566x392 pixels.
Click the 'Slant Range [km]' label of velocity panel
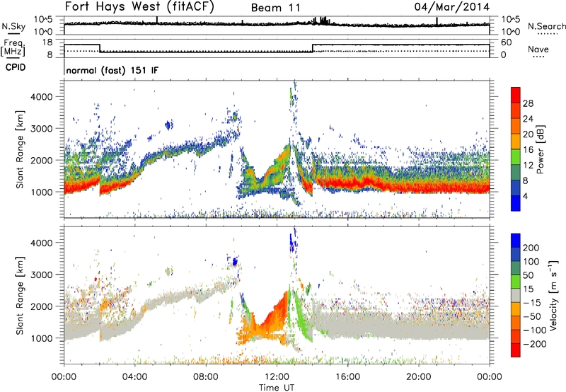coord(20,295)
